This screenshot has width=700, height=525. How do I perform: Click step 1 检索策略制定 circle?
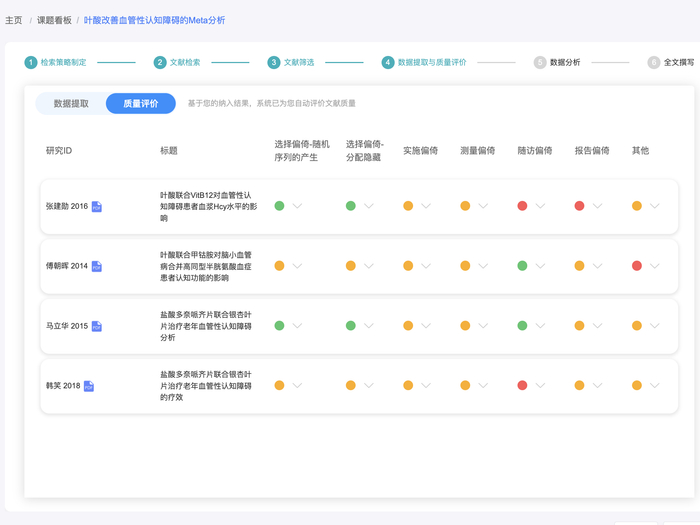point(31,62)
